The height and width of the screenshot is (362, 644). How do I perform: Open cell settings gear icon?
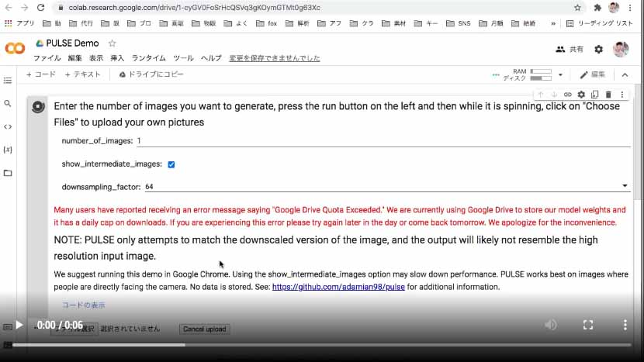tap(581, 95)
